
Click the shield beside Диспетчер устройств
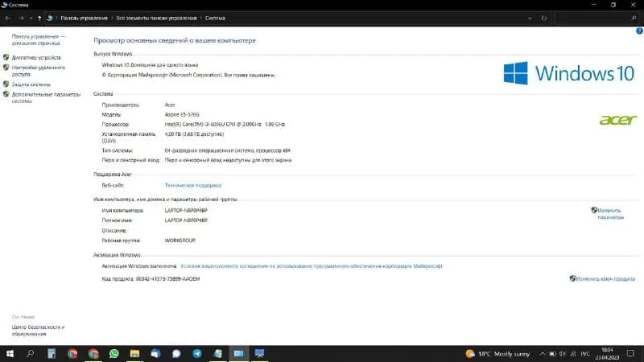click(6, 57)
